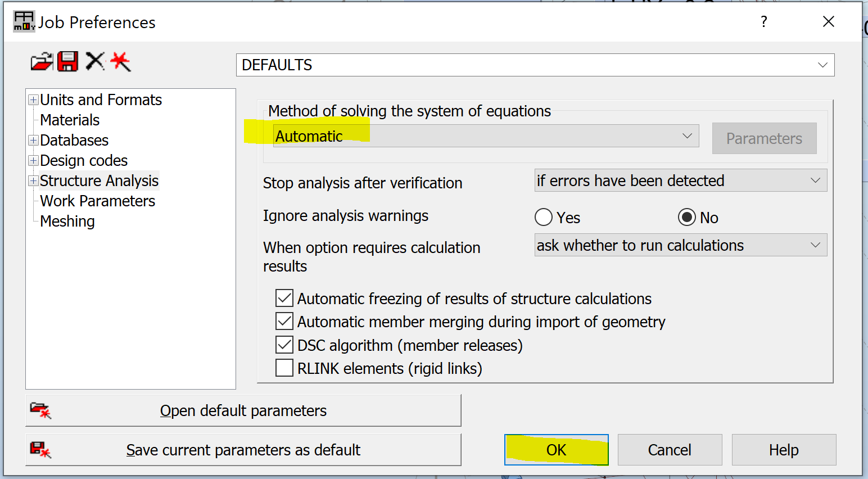Select Meshing in the preferences tree
This screenshot has width=868, height=479.
67,222
